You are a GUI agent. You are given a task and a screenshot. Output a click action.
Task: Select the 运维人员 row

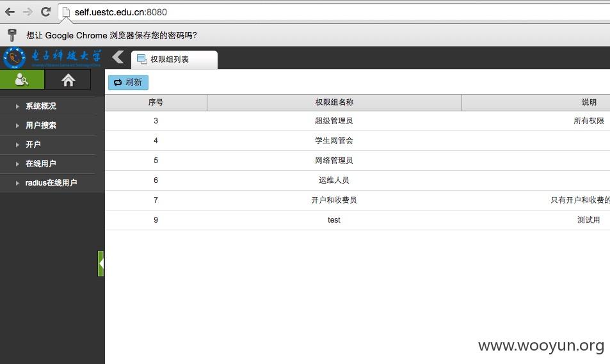click(358, 180)
